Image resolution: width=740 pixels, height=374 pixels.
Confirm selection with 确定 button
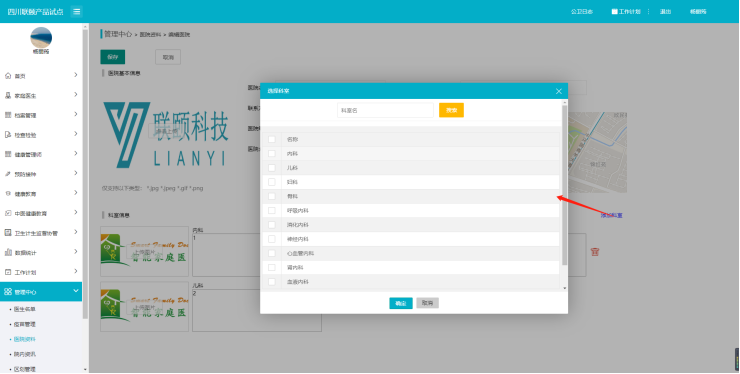[x=401, y=303]
